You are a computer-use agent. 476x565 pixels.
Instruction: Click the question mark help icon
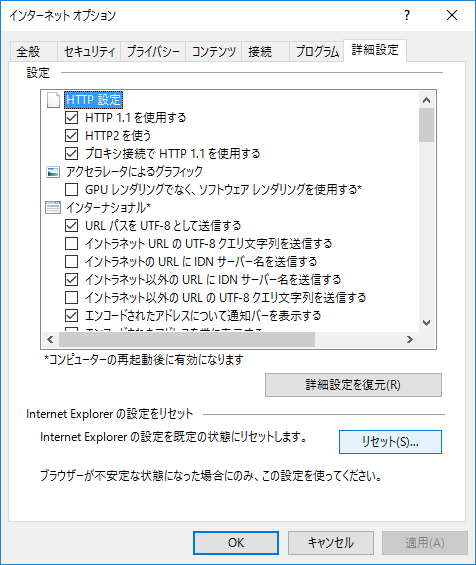click(x=407, y=15)
